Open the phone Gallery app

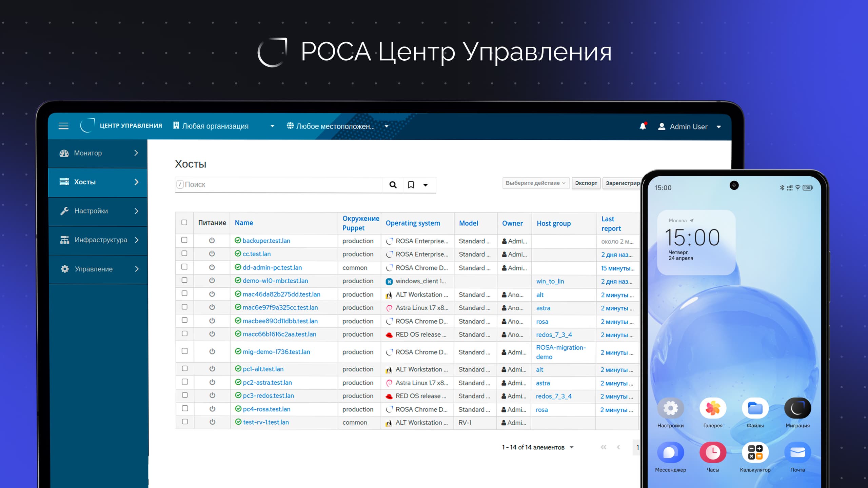(x=713, y=408)
